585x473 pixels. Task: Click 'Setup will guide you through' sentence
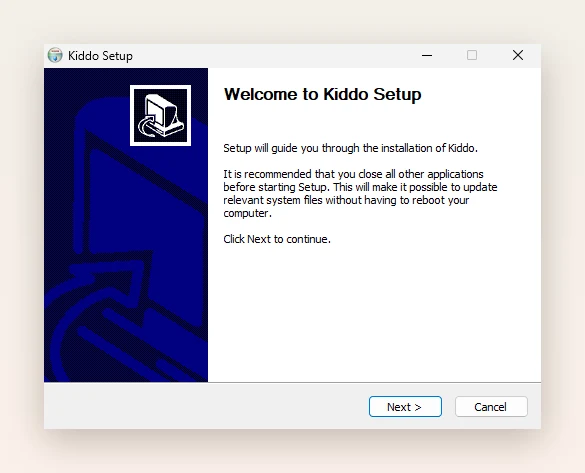(350, 148)
